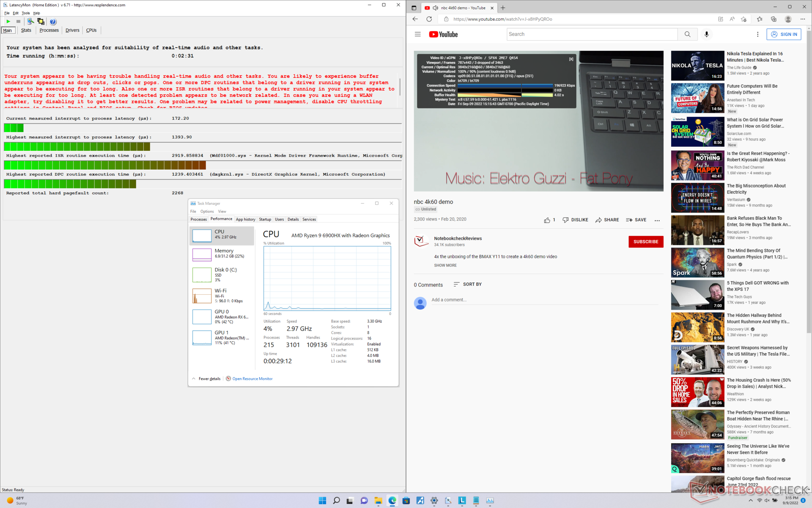Click the red SUBSCRIBE button
The image size is (812, 508).
(x=645, y=242)
